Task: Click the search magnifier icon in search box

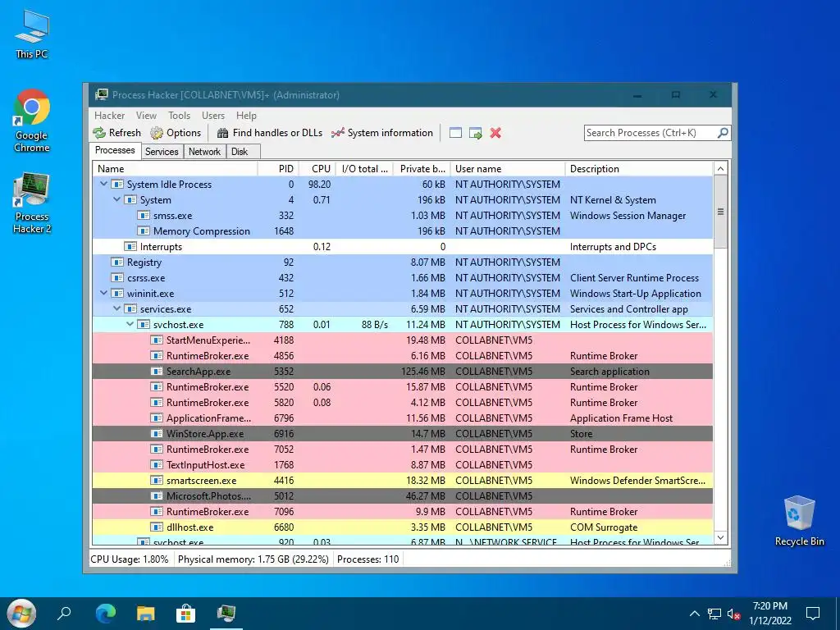Action: [723, 132]
